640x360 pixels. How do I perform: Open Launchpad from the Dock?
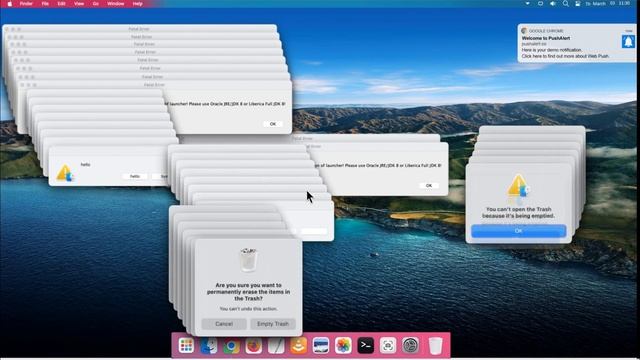click(x=186, y=346)
